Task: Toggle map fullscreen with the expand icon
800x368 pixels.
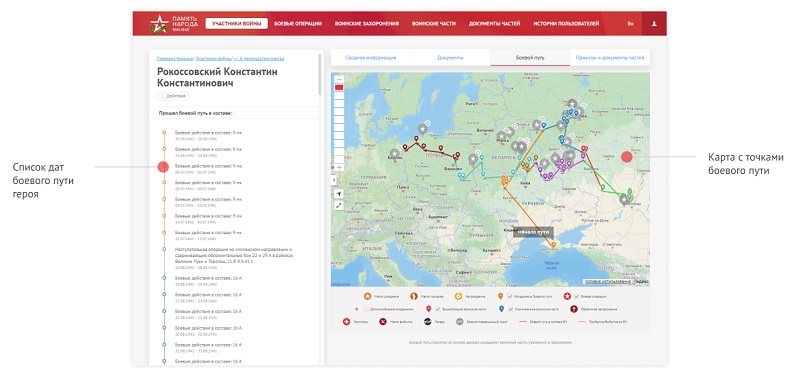Action: (339, 206)
